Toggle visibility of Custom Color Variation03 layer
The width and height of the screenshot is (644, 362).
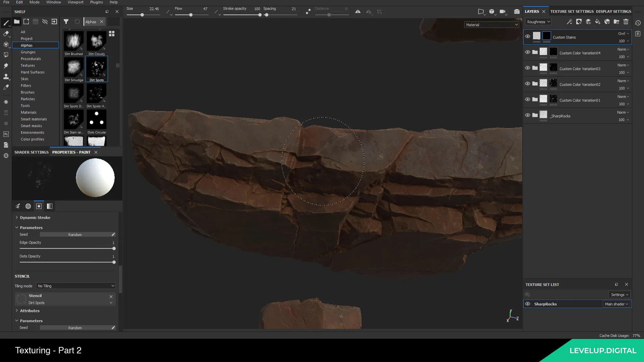click(x=528, y=68)
